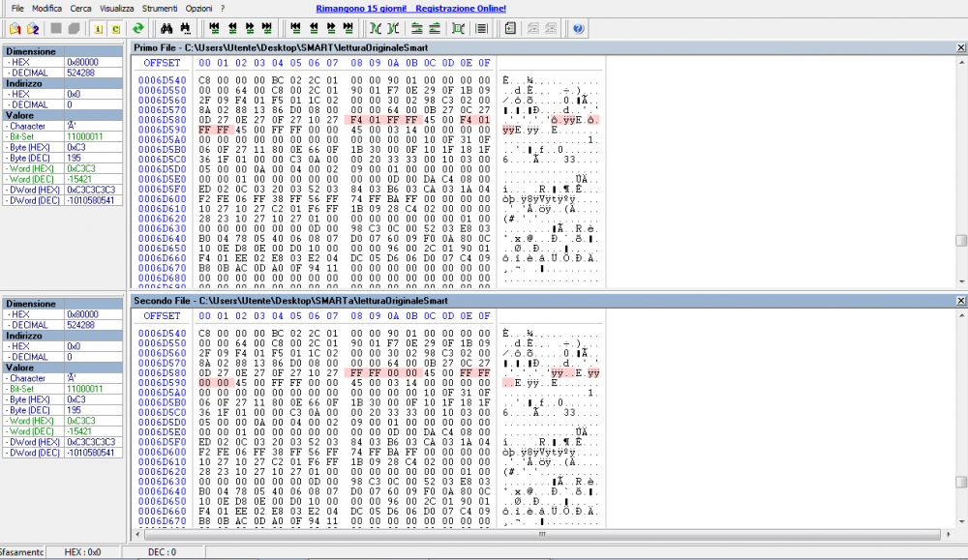The image size is (968, 560).
Task: Toggle the yellow 'i' info toolbar button
Action: click(x=98, y=29)
